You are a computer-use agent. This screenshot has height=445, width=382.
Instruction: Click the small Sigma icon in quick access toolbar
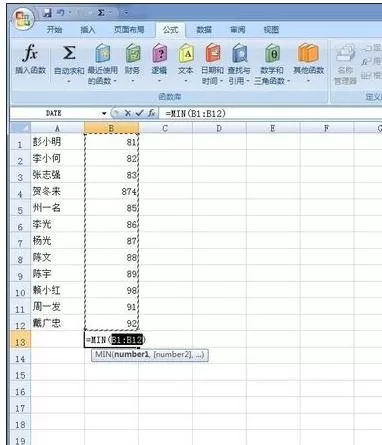[101, 13]
